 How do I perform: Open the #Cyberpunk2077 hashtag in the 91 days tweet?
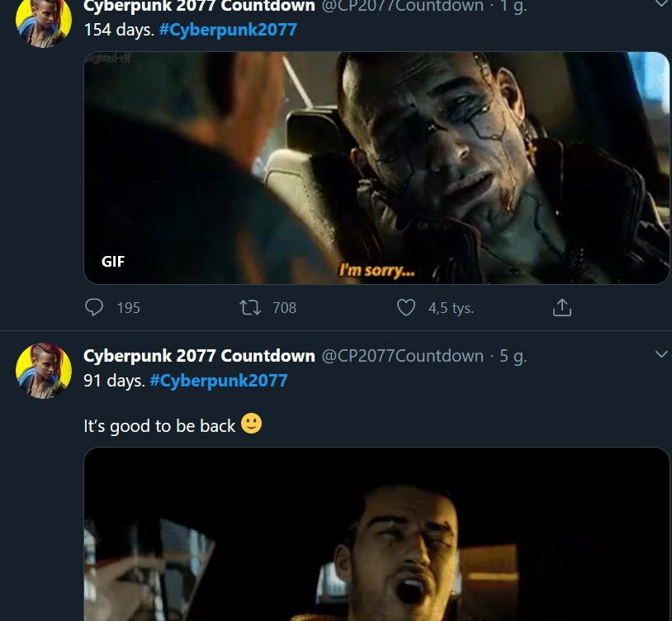tap(219, 381)
